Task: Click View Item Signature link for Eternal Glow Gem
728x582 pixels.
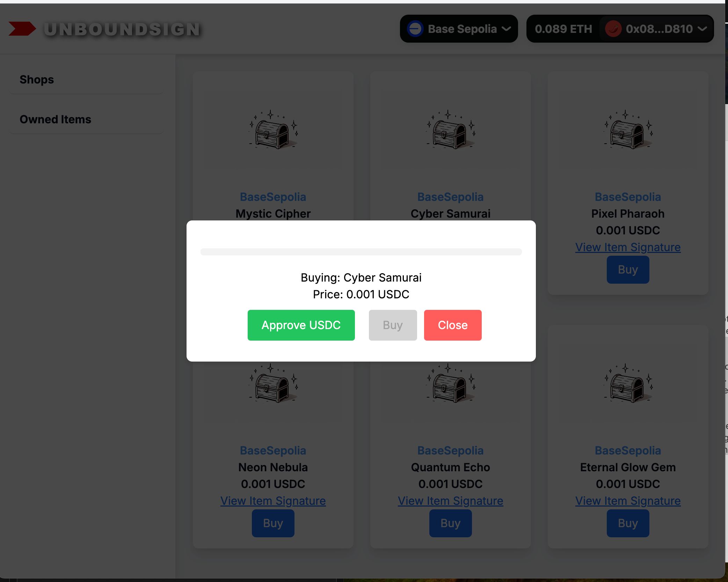Action: [628, 500]
